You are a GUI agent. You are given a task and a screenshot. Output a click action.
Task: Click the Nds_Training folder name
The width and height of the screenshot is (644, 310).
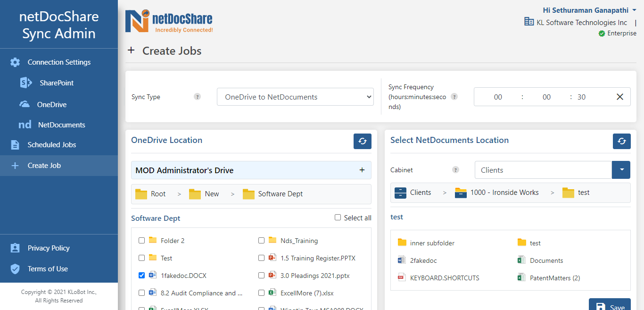click(299, 241)
